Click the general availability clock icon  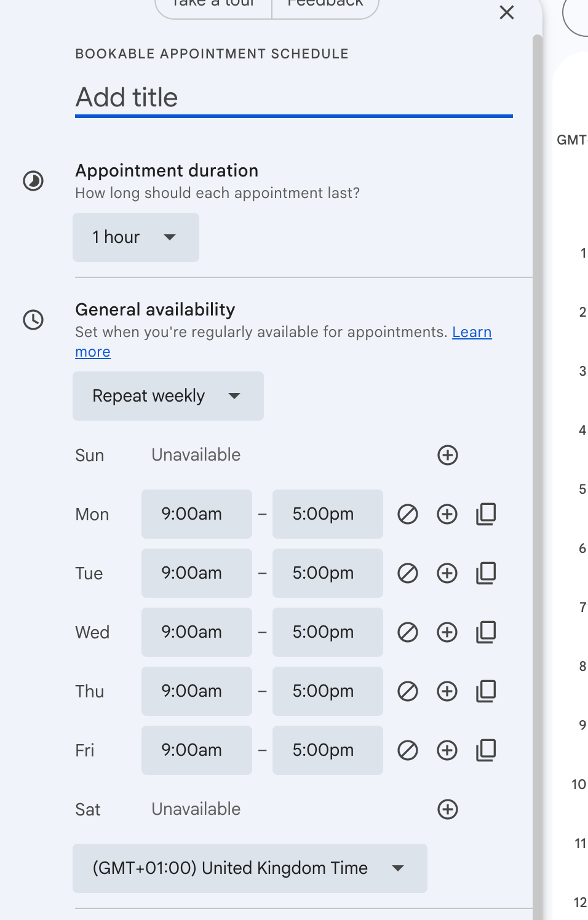[33, 320]
